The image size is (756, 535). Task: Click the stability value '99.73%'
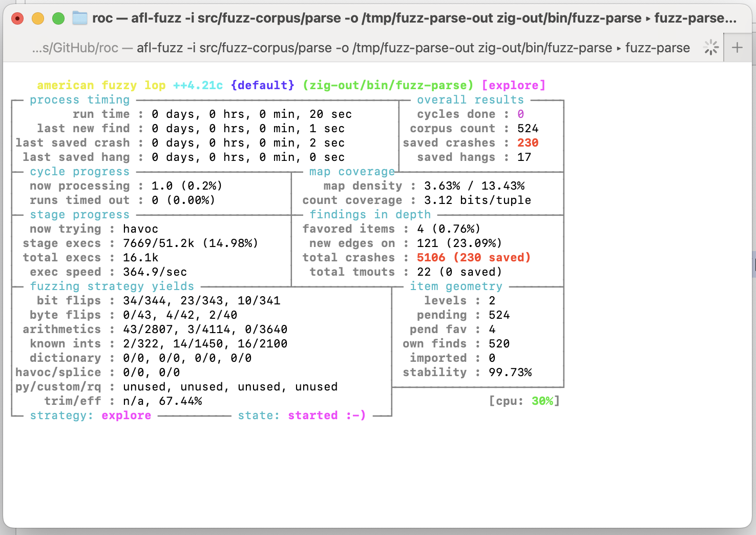[510, 372]
